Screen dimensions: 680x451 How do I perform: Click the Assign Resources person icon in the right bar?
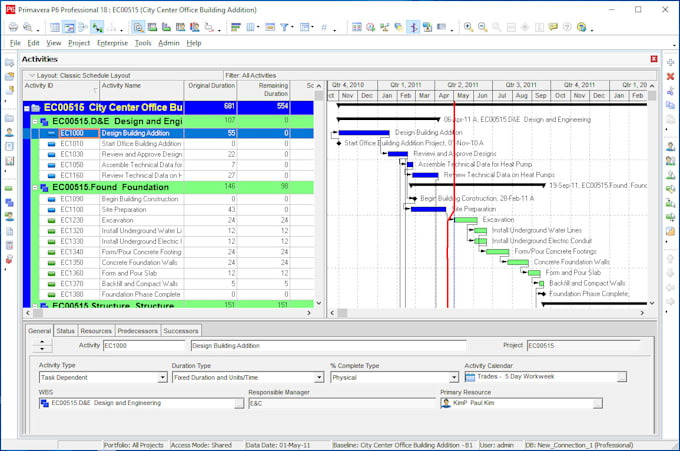[670, 147]
